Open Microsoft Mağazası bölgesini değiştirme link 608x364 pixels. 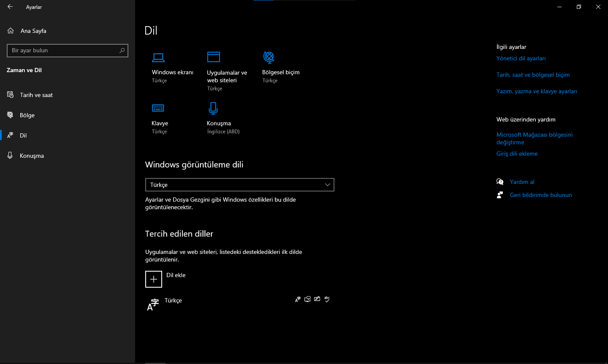[535, 138]
